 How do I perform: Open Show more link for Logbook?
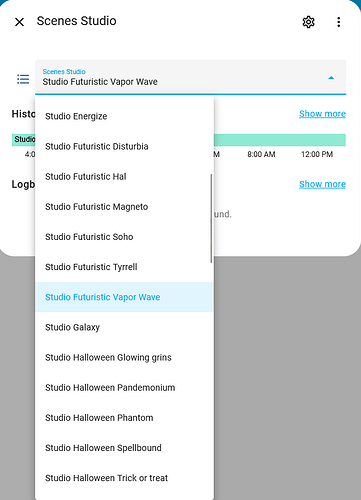(322, 184)
